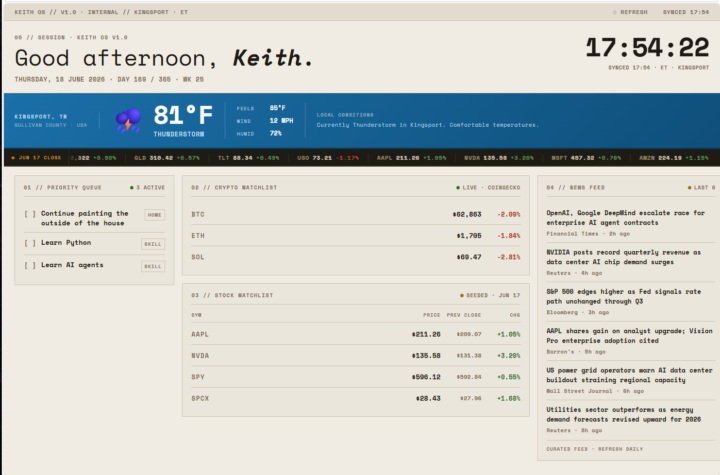Open US power grid operators headline
The height and width of the screenshot is (475, 720).
(x=629, y=375)
